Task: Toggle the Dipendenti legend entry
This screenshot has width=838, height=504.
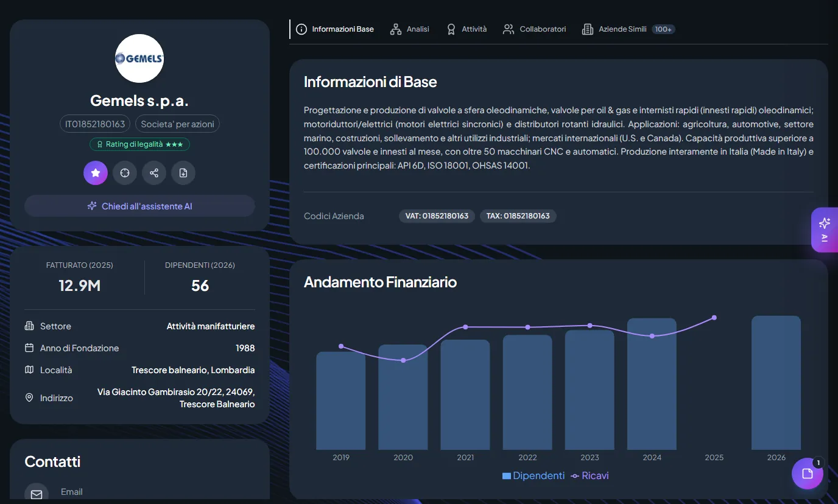Action: [x=533, y=475]
